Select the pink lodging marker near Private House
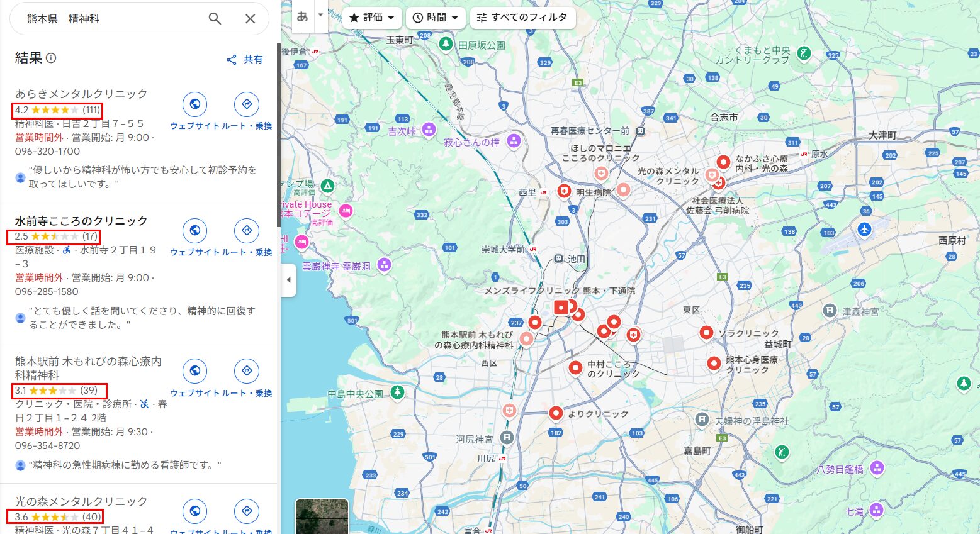 [345, 210]
